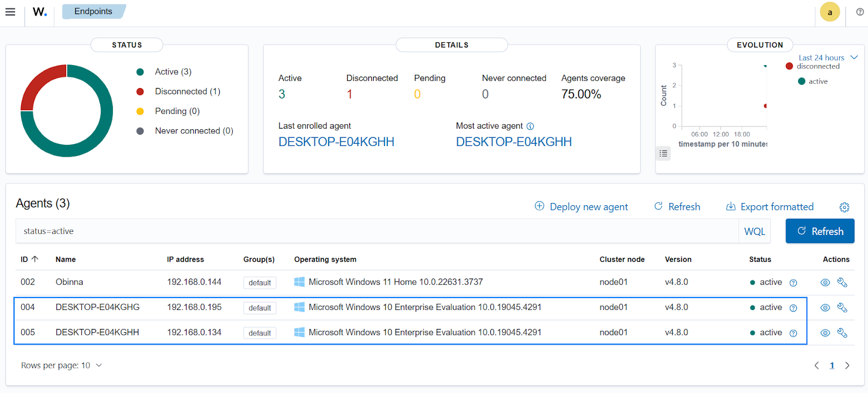Image resolution: width=868 pixels, height=393 pixels.
Task: Open configuration wrench icon for DESKTOP-E04KGHH row
Action: (x=842, y=333)
